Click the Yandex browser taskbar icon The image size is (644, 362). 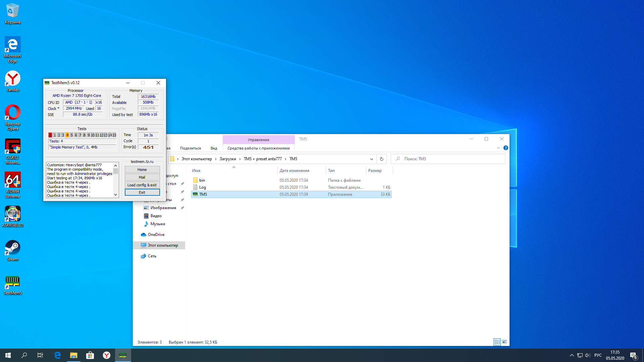106,355
